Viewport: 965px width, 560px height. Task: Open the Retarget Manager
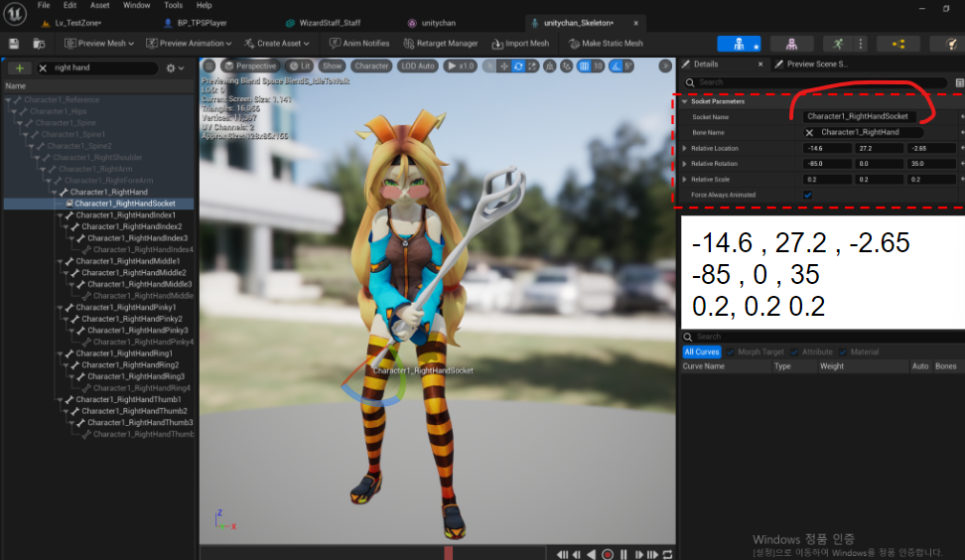(441, 43)
